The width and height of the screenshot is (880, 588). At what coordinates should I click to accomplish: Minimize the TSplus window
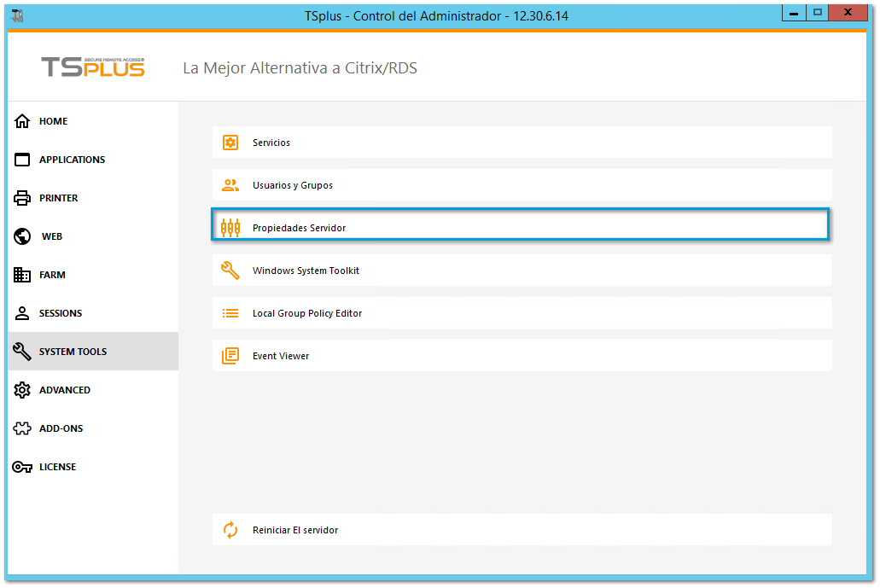[x=794, y=13]
